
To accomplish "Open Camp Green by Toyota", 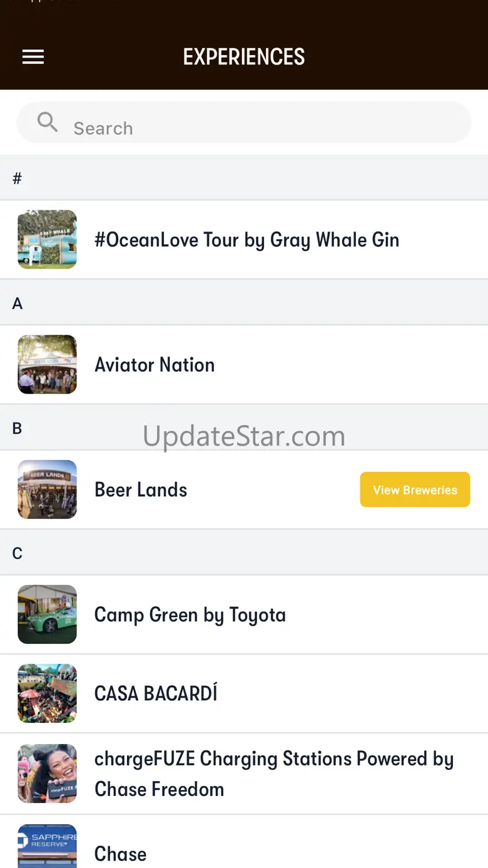I will click(190, 615).
